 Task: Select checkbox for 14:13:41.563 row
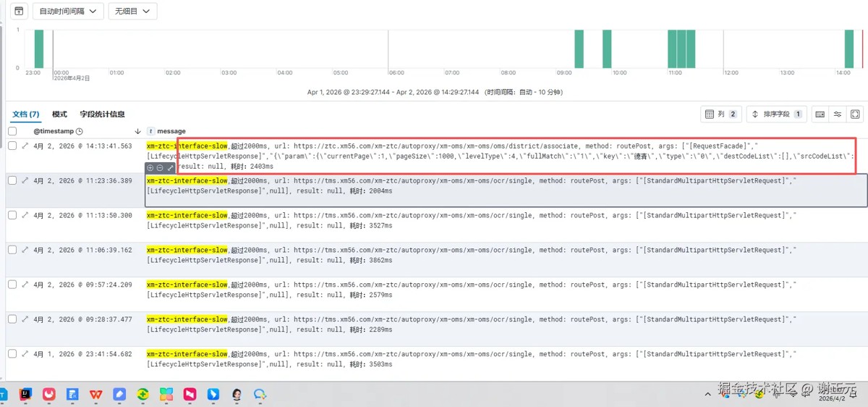pyautogui.click(x=12, y=146)
